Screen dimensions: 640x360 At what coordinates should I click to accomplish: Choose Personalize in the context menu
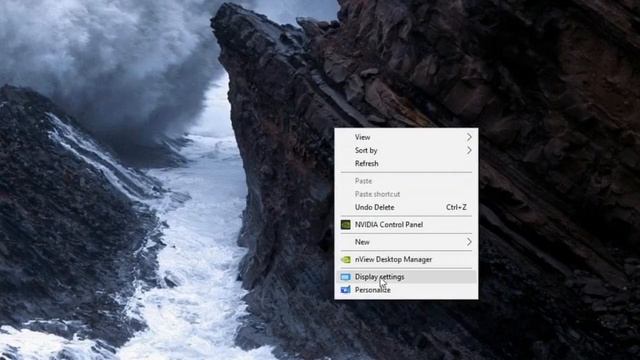pyautogui.click(x=406, y=290)
